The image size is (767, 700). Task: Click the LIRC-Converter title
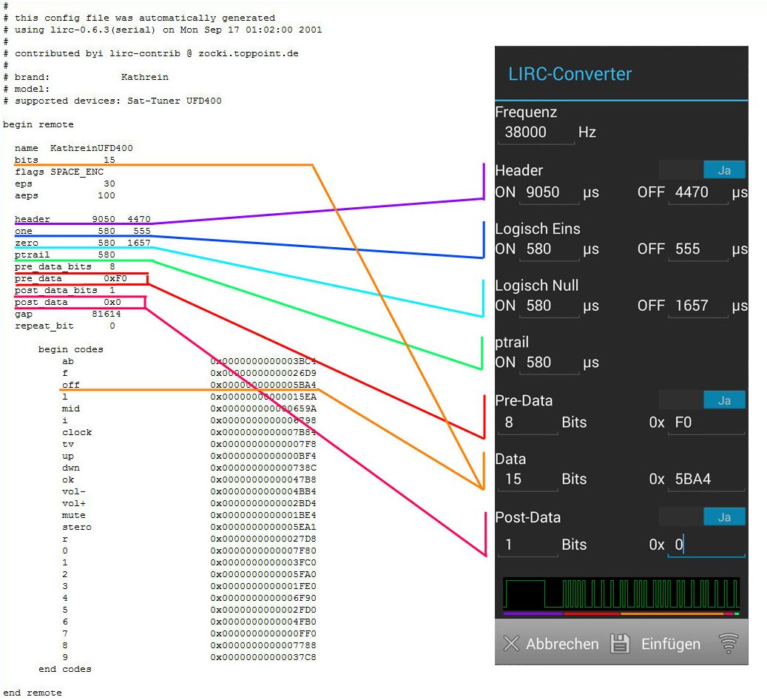pyautogui.click(x=570, y=74)
